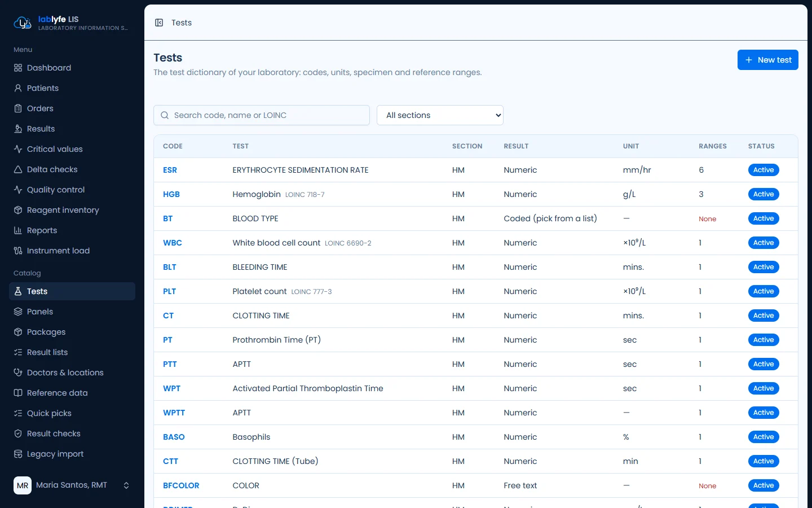812x508 pixels.
Task: Click the "Coded (pick from a list)" result cell
Action: [x=550, y=218]
